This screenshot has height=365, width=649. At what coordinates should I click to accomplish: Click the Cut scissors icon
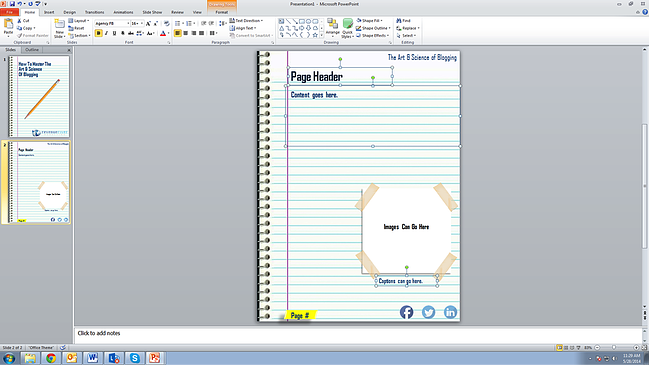(19, 20)
